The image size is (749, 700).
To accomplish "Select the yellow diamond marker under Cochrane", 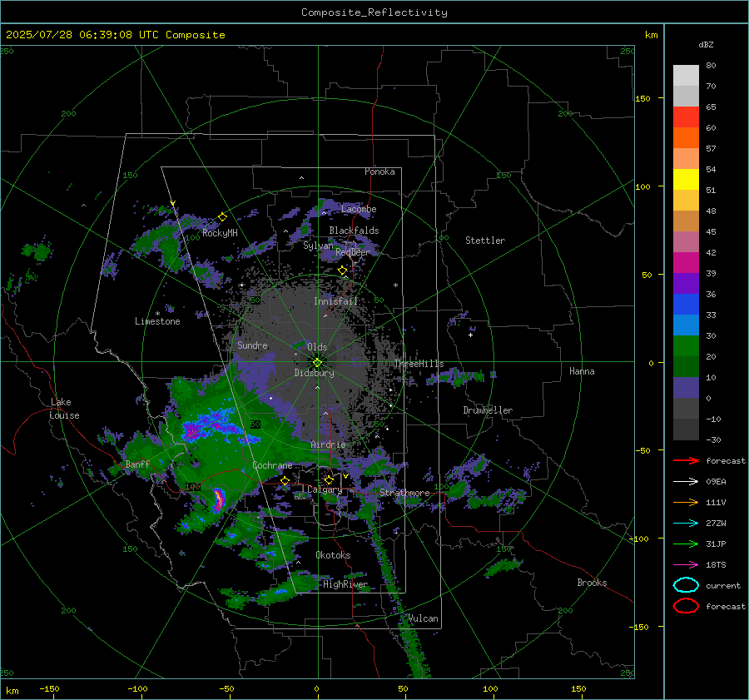I will pyautogui.click(x=285, y=480).
